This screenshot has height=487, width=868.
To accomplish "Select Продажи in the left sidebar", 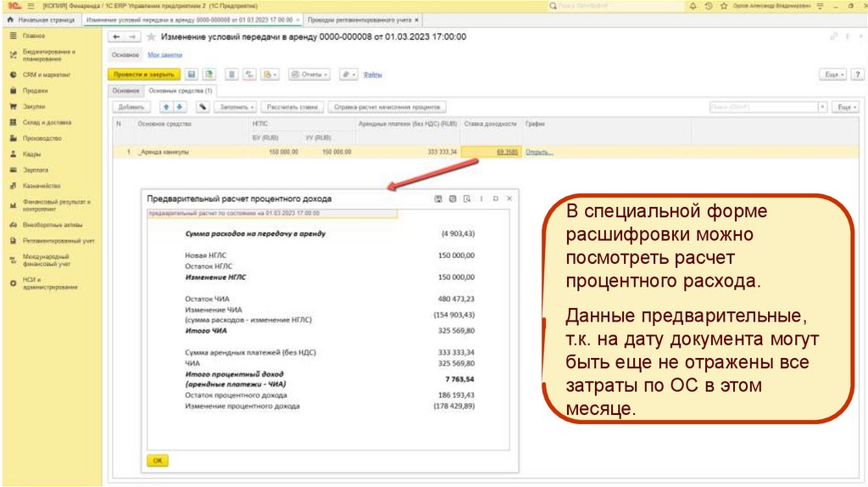I will tap(35, 91).
